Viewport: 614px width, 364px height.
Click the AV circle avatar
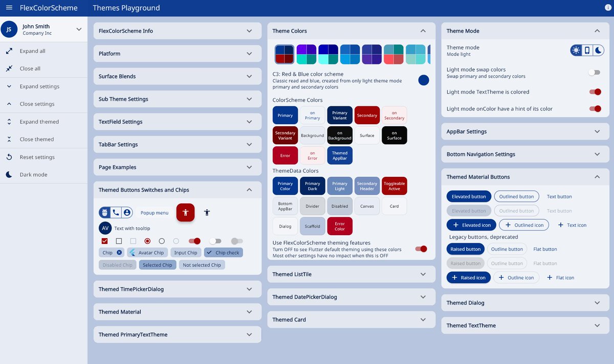[105, 228]
